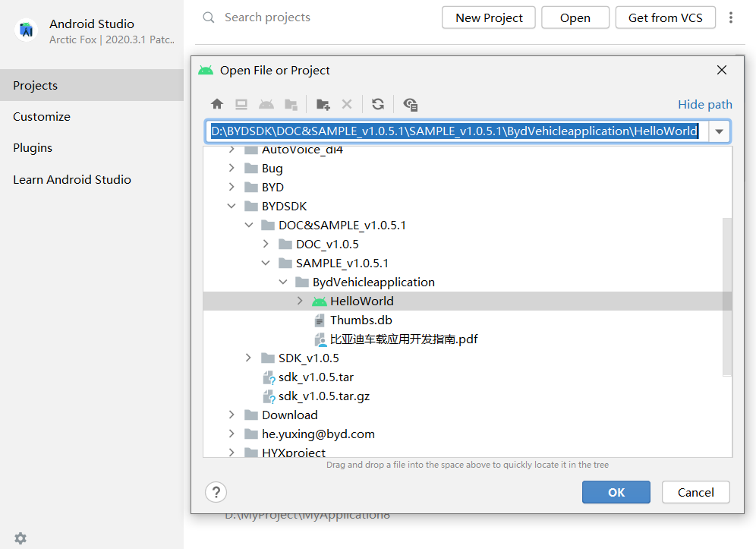This screenshot has width=756, height=549.
Task: Click the Open button in welcome window
Action: pos(575,18)
